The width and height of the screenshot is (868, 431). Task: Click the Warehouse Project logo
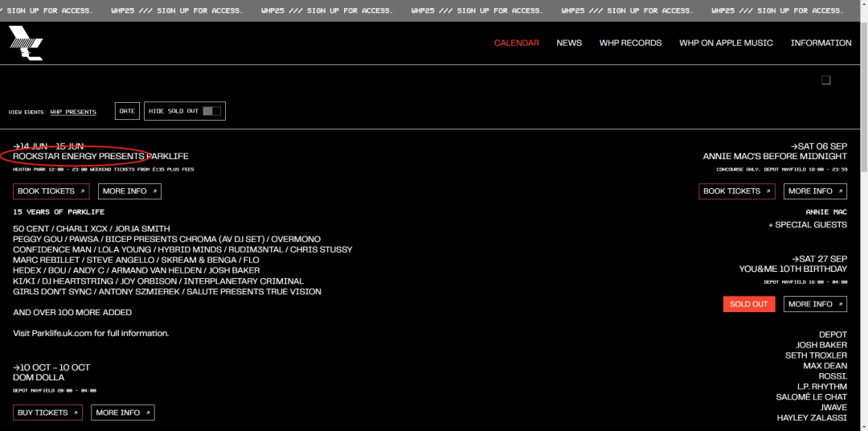click(x=26, y=43)
